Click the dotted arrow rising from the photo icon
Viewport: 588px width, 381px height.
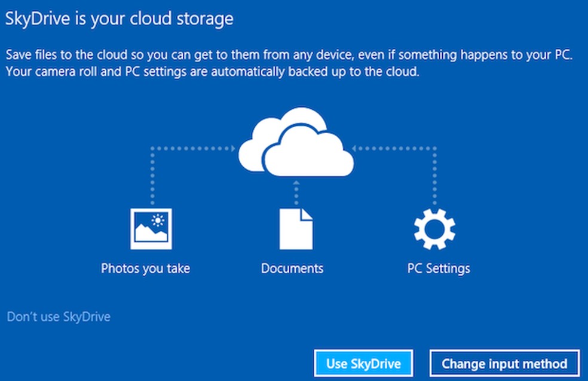pos(151,176)
